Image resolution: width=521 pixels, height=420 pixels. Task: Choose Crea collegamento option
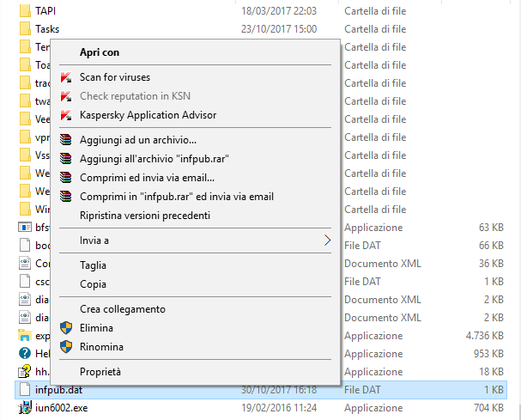[122, 309]
